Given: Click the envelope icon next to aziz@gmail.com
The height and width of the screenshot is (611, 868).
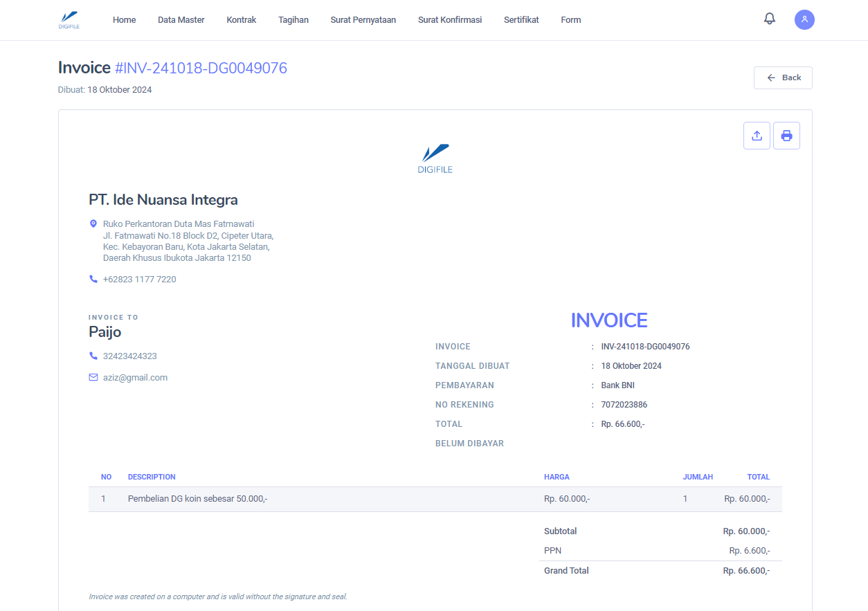Looking at the screenshot, I should point(93,378).
